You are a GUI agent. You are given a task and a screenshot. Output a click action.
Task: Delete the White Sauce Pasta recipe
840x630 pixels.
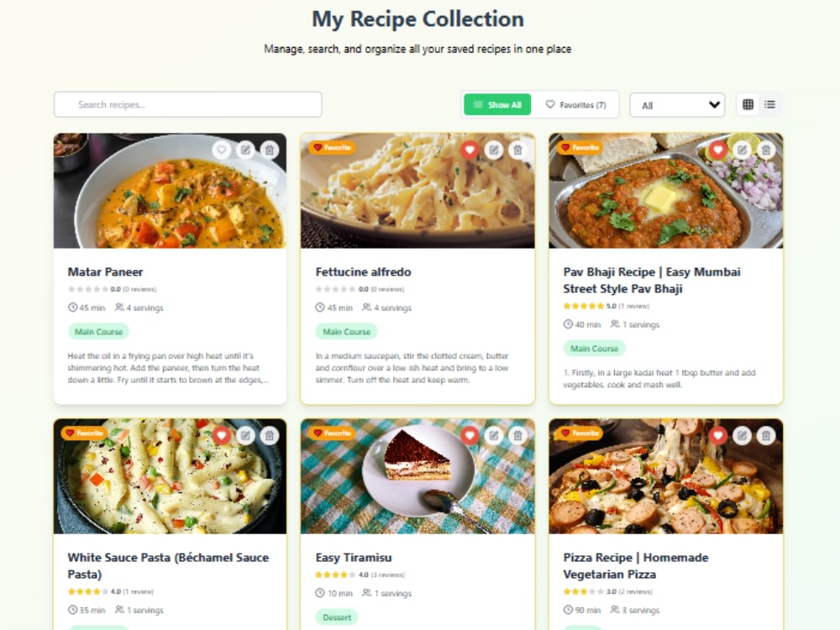pyautogui.click(x=270, y=435)
